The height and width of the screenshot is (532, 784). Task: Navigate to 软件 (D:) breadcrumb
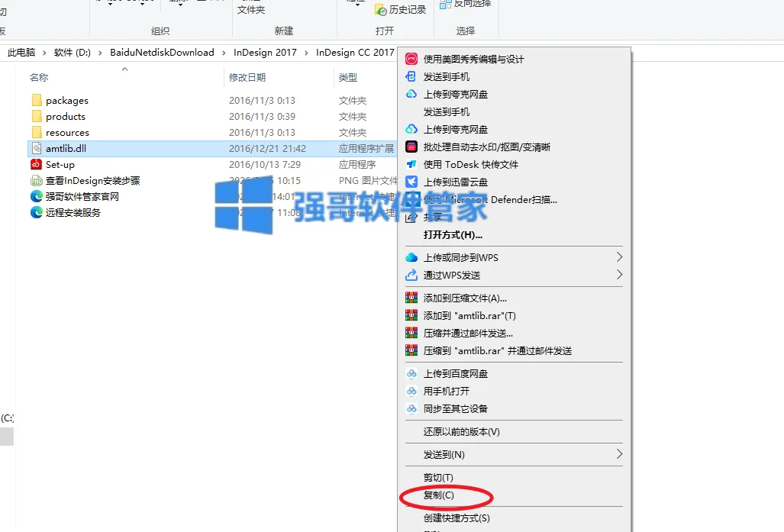pos(72,53)
